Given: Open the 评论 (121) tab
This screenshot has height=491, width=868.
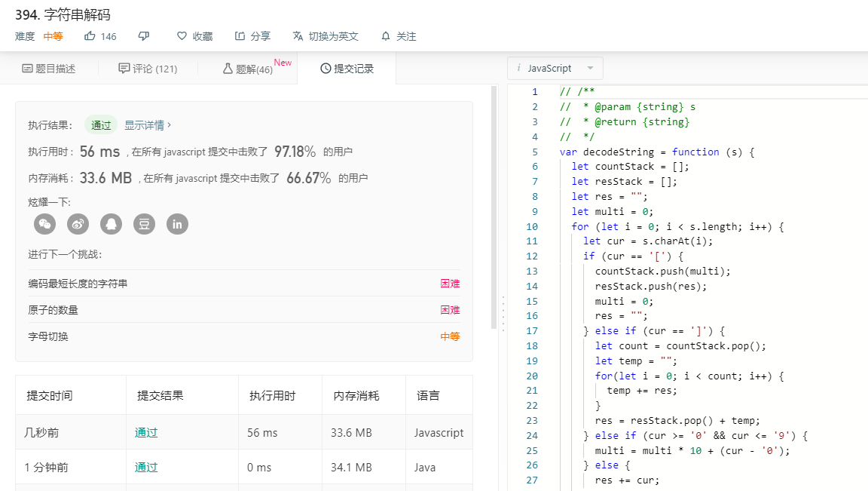Looking at the screenshot, I should [x=148, y=69].
